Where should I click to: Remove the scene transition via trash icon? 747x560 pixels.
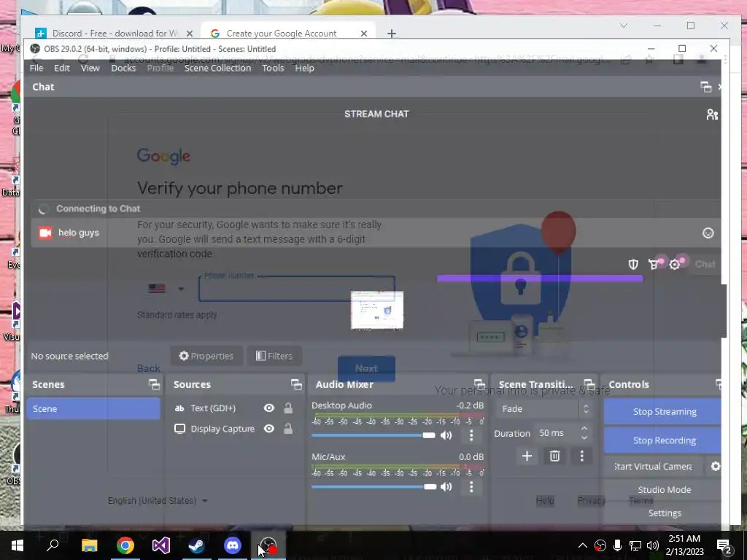click(554, 456)
